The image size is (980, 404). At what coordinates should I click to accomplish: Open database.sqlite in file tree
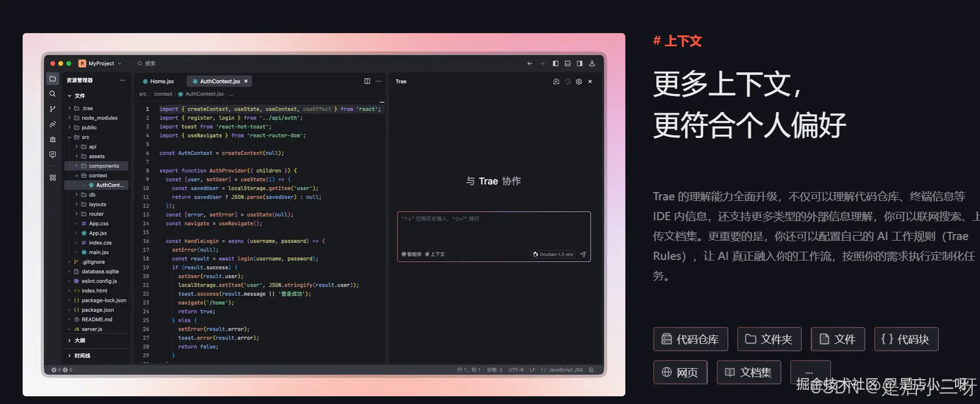[x=100, y=272]
